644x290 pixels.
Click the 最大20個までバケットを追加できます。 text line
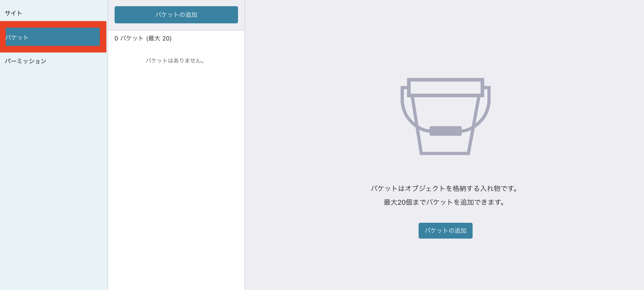tap(444, 202)
